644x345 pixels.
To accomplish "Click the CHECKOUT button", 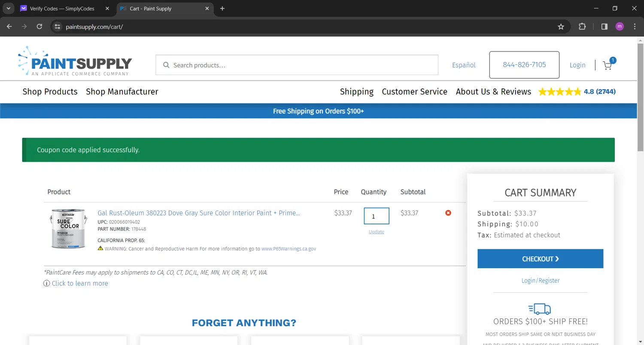I will click(x=540, y=259).
